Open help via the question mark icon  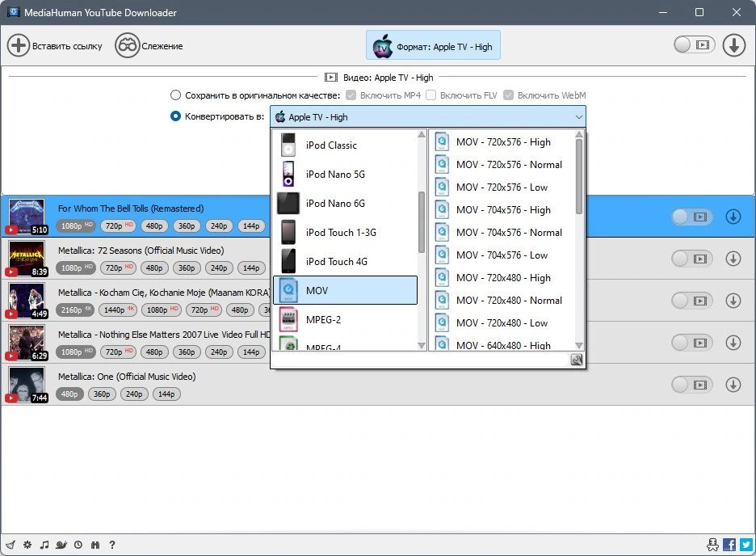[x=111, y=545]
